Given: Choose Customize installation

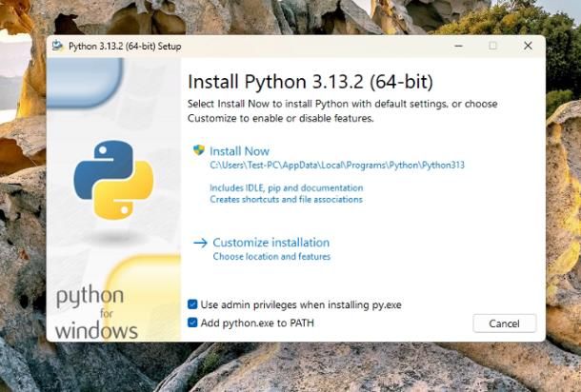Looking at the screenshot, I should click(270, 243).
